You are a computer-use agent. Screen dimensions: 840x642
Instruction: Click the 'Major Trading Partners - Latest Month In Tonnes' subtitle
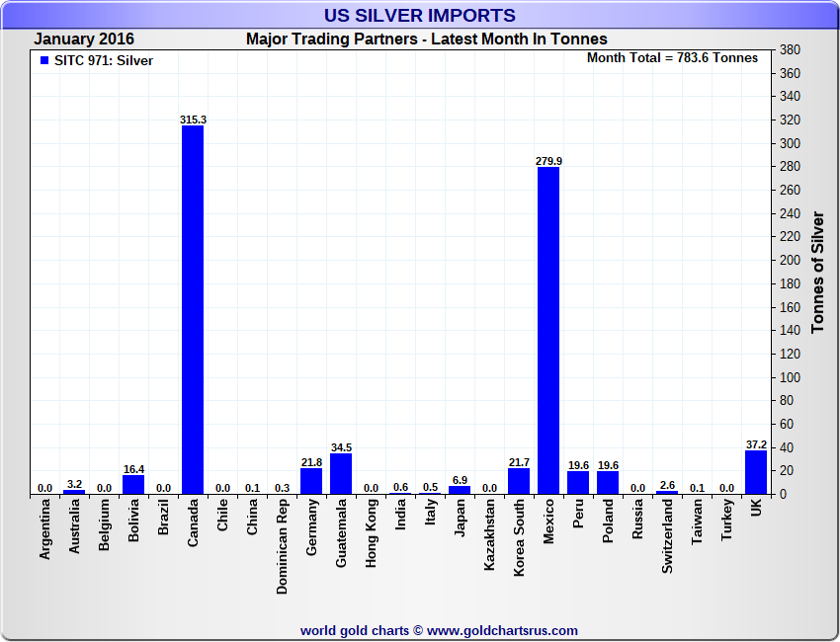(427, 40)
